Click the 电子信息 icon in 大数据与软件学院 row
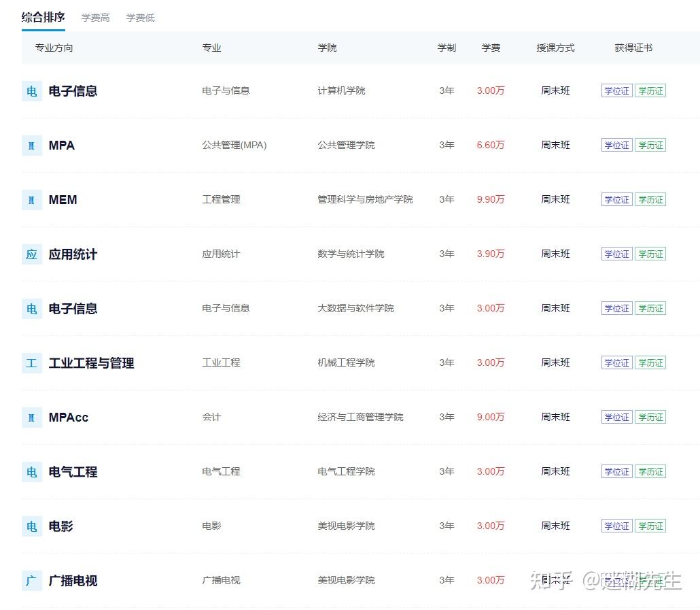This screenshot has width=700, height=610. pos(31,309)
